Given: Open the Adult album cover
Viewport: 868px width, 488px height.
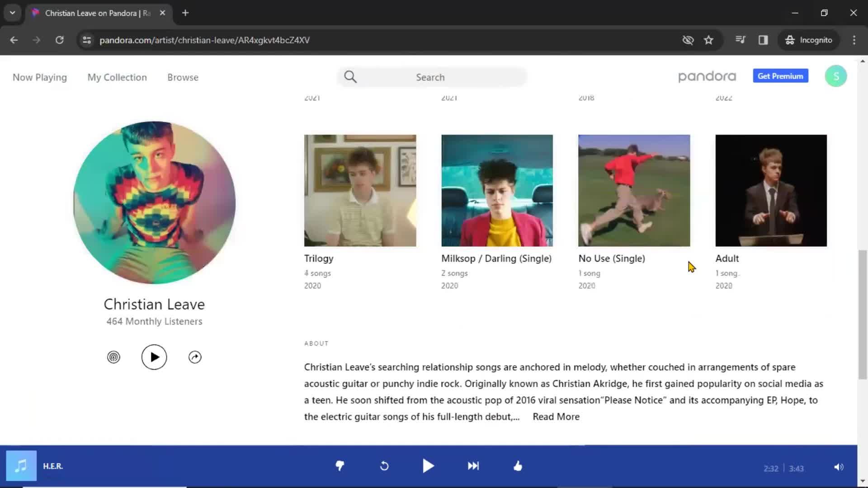Looking at the screenshot, I should tap(771, 191).
